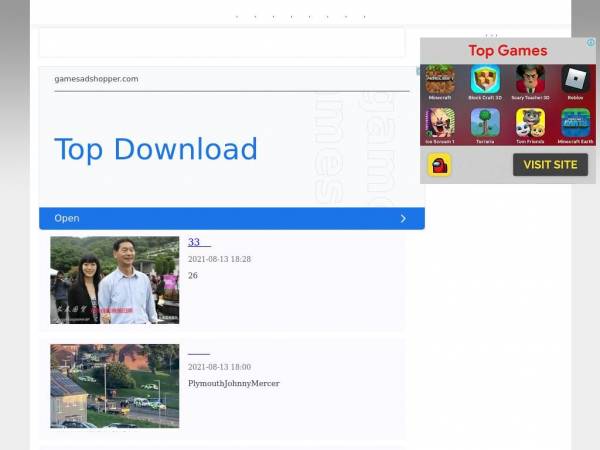
Task: Click the date 2021-08-13 18:28
Action: 219,259
